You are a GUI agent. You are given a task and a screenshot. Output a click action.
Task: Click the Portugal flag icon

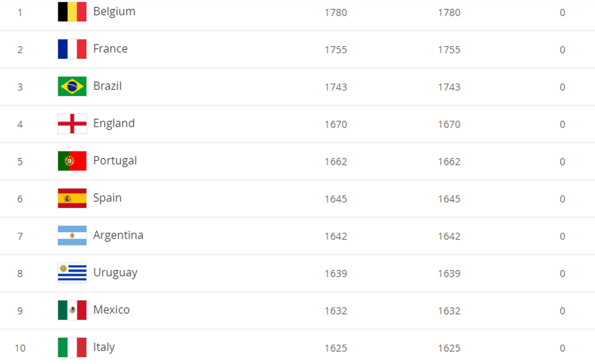coord(72,161)
